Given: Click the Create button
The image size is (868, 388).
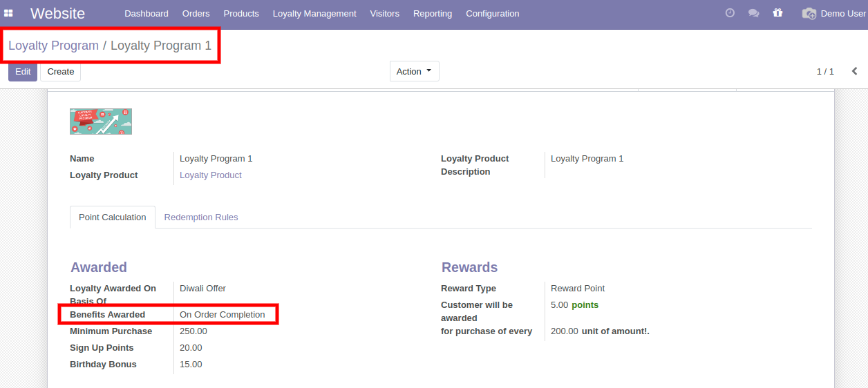Looking at the screenshot, I should pos(61,71).
